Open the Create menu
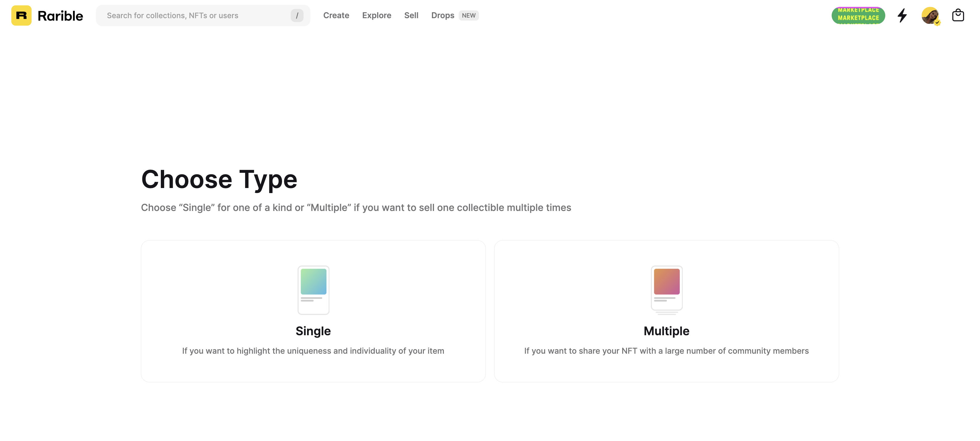The height and width of the screenshot is (441, 980). (336, 15)
